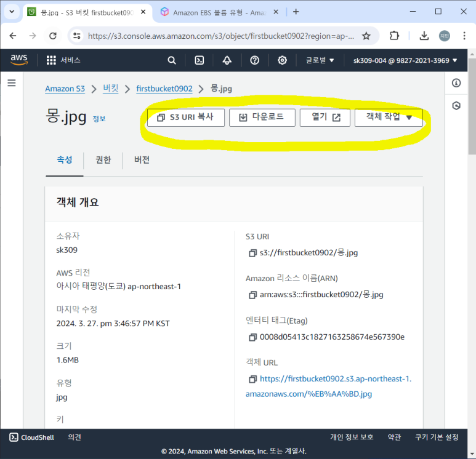The image size is (476, 459).
Task: Open the settings gear in AWS header
Action: [x=282, y=60]
